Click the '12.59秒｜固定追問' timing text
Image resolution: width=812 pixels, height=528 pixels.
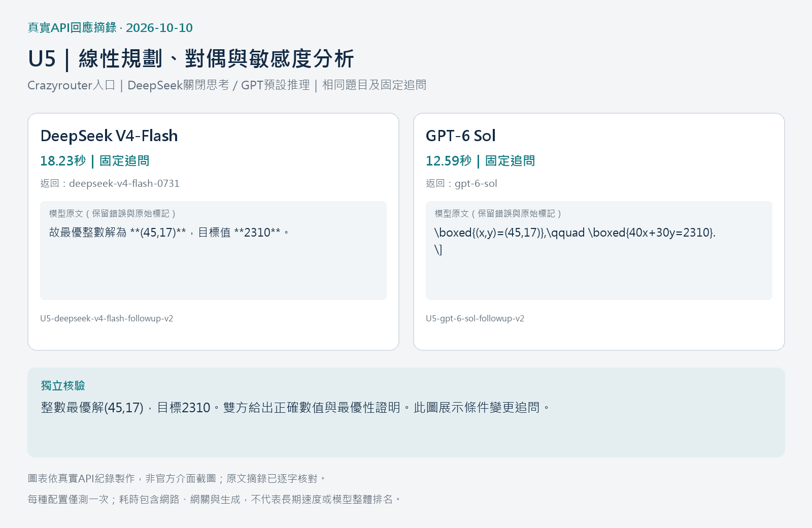[x=481, y=161]
